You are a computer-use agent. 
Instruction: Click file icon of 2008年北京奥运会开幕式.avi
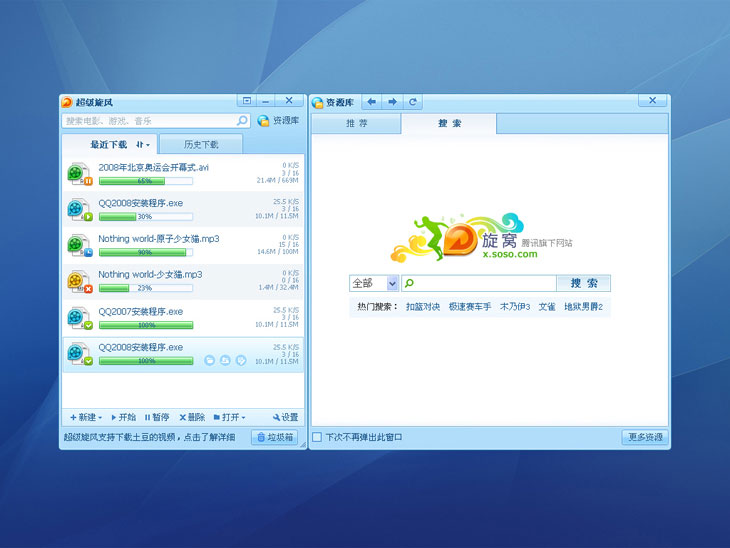coord(80,174)
